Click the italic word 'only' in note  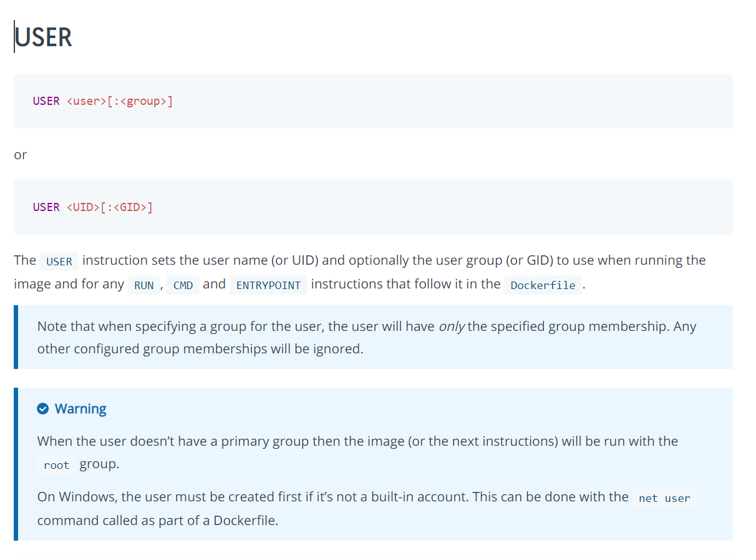click(452, 327)
